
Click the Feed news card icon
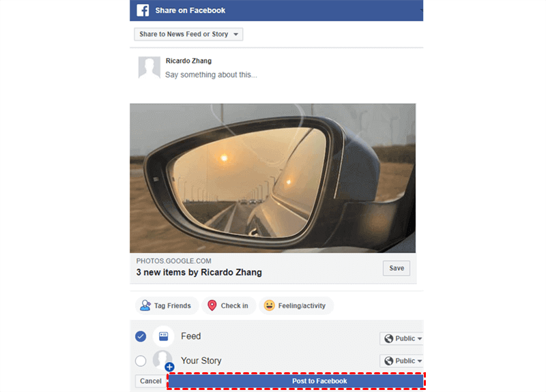[x=163, y=336]
